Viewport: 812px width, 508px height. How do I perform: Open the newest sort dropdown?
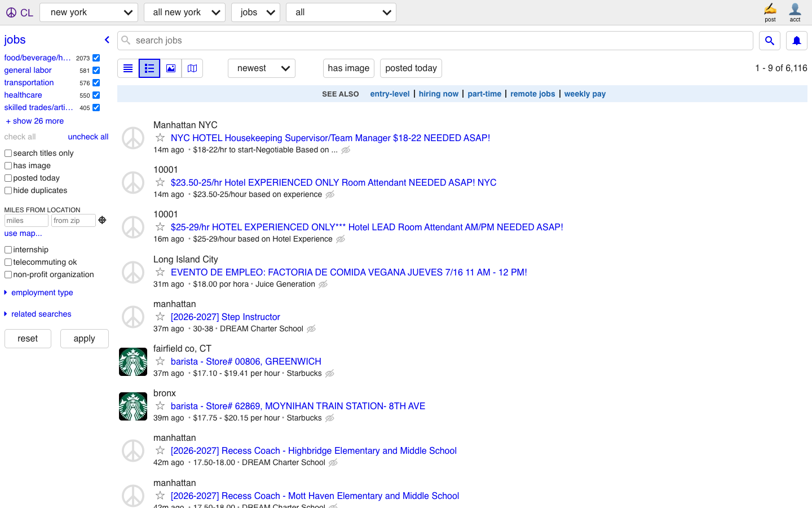[x=262, y=68]
